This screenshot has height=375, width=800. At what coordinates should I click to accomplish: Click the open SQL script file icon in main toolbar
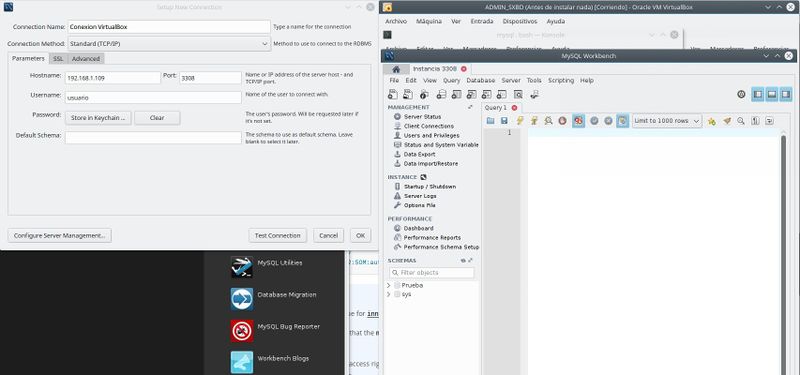(408, 94)
